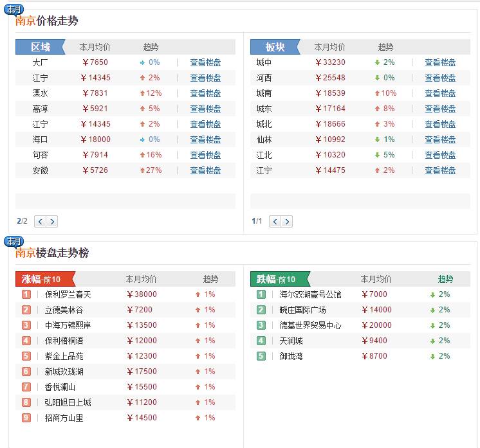Image resolution: width=480 pixels, height=448 pixels.
Task: Click the red up arrow in 安徽 27% trend
Action: pos(142,170)
